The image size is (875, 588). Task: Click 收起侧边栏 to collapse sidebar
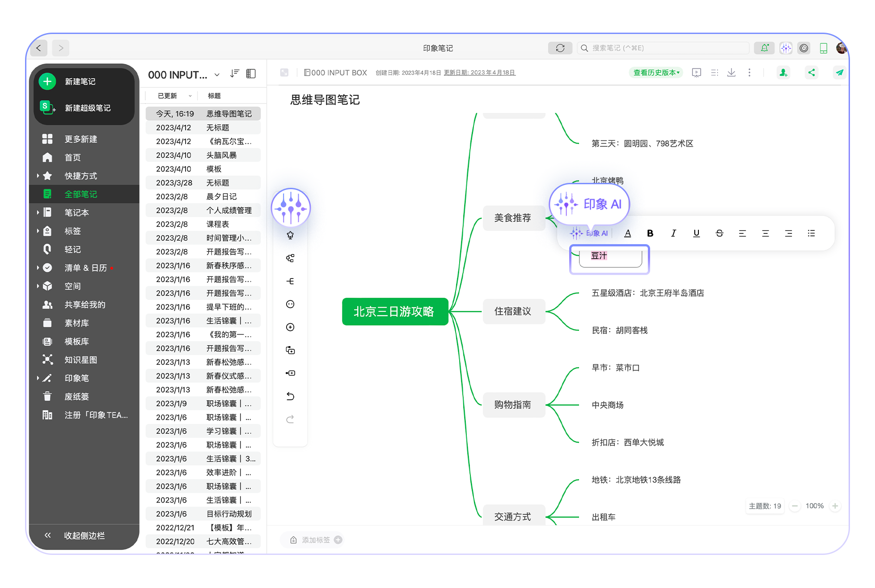[x=84, y=535]
